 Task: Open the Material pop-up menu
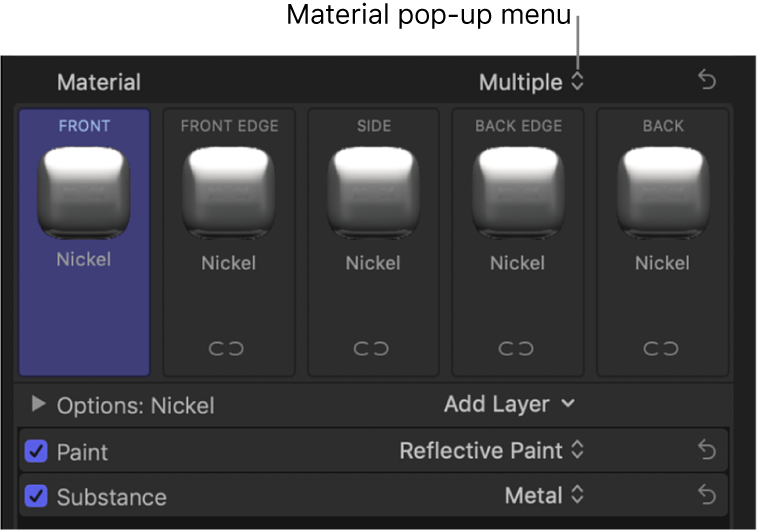click(x=531, y=82)
